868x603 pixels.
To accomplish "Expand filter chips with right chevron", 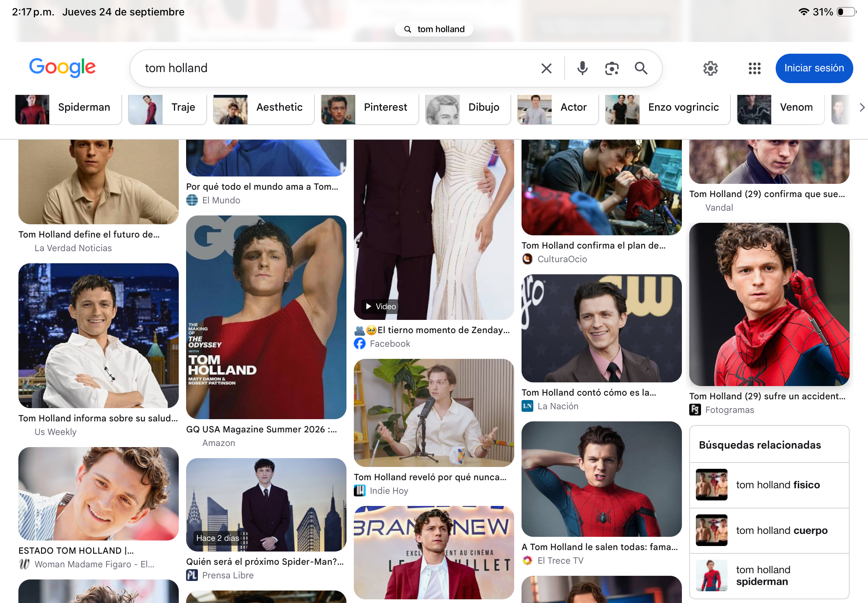I will (x=862, y=107).
